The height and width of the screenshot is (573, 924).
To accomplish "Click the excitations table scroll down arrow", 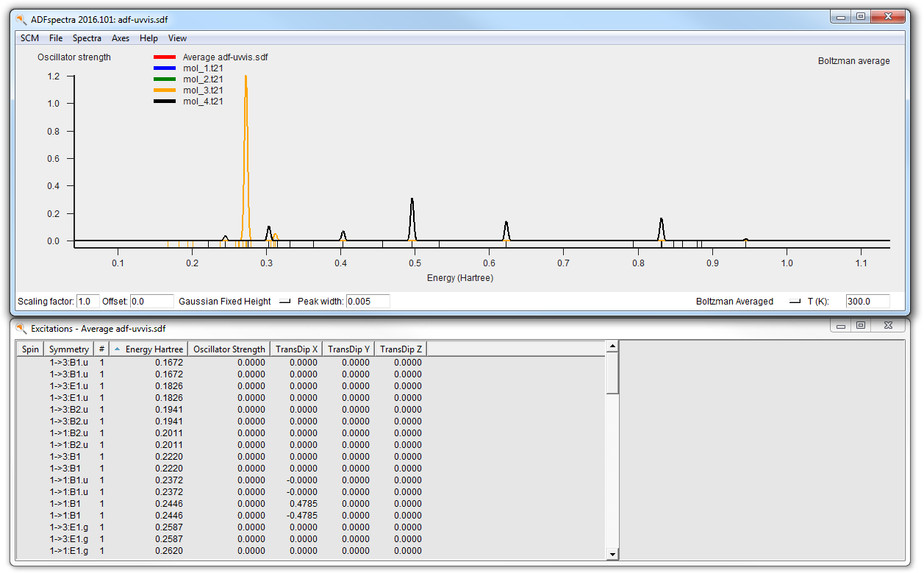I will pos(612,554).
